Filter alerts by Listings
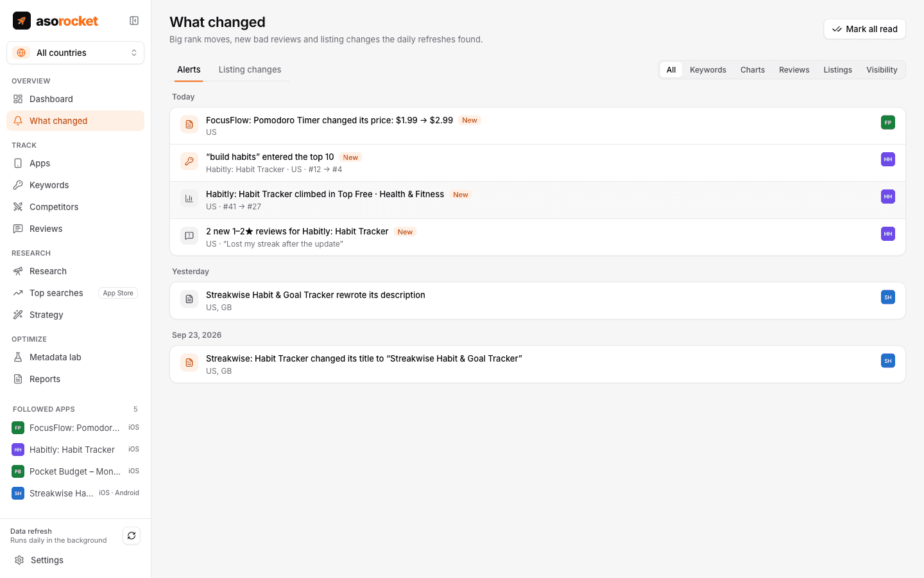The height and width of the screenshot is (578, 924). [x=837, y=70]
